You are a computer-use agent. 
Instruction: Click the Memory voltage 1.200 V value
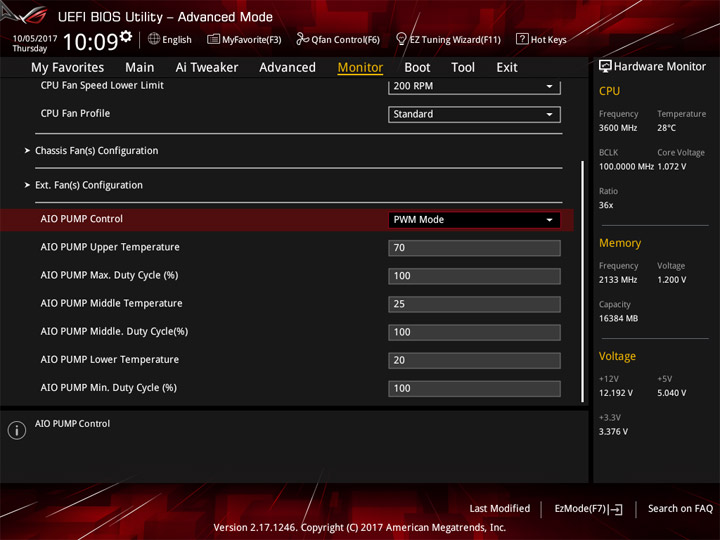(672, 280)
